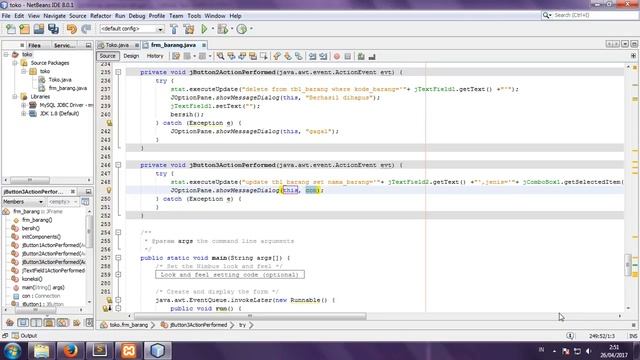This screenshot has height=360, width=640.
Task: Click the Stop Macro Recording icon
Action: coord(347,56)
